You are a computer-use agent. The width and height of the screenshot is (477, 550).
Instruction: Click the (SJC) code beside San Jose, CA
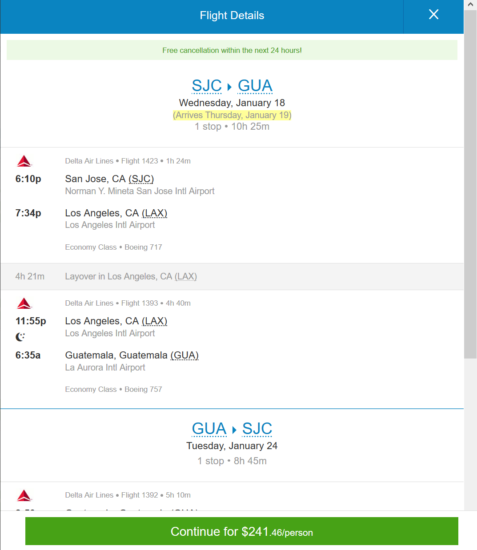[x=141, y=179]
